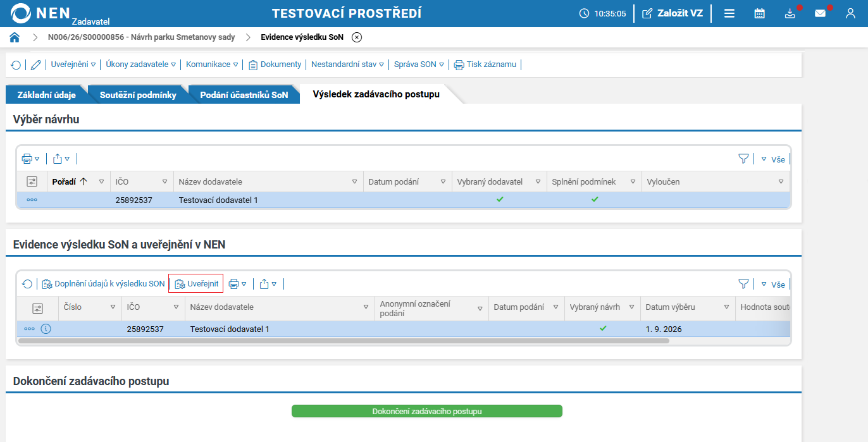Click the info icon in Evidence výsledku row

click(46, 329)
